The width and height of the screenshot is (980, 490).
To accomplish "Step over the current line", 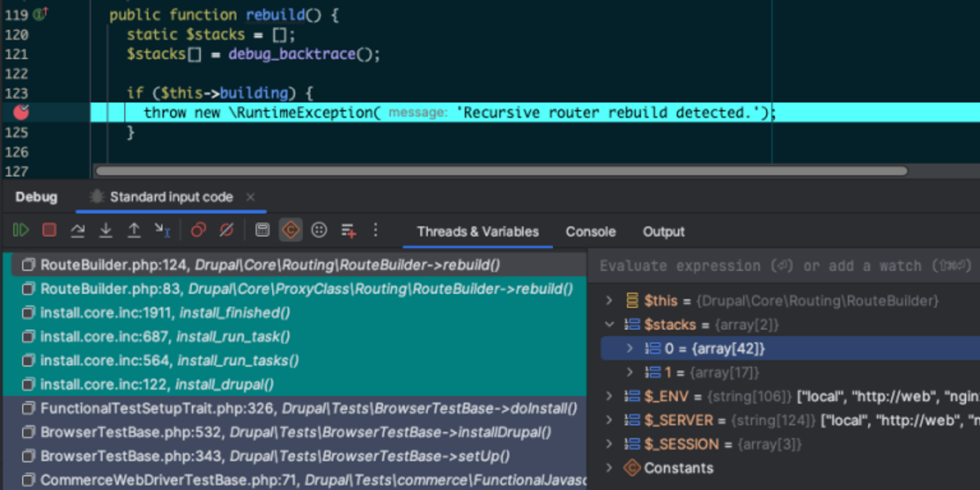I will pos(78,230).
